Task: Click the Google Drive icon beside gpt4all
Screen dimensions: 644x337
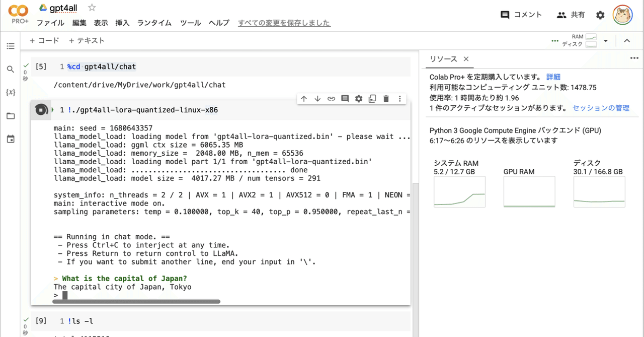Action: (43, 8)
